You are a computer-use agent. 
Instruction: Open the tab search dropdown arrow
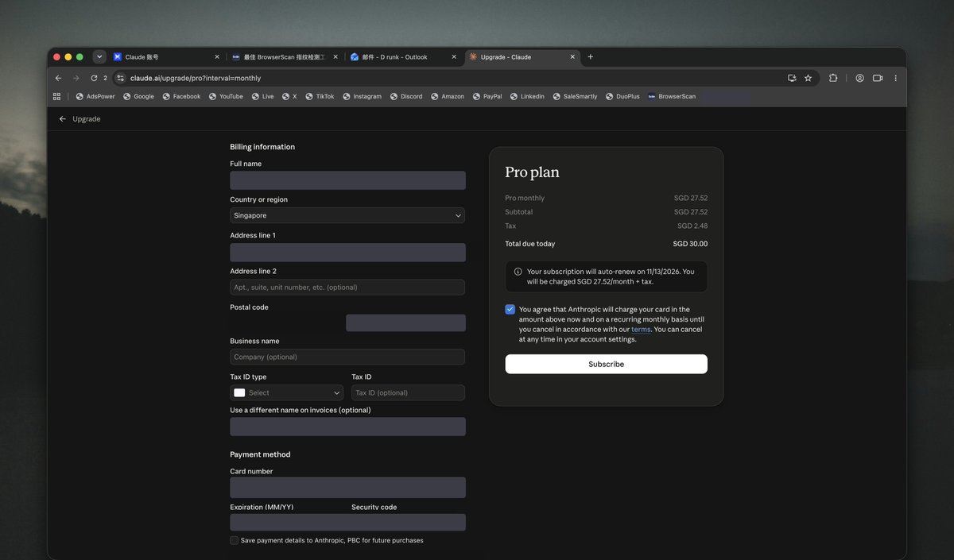coord(99,57)
